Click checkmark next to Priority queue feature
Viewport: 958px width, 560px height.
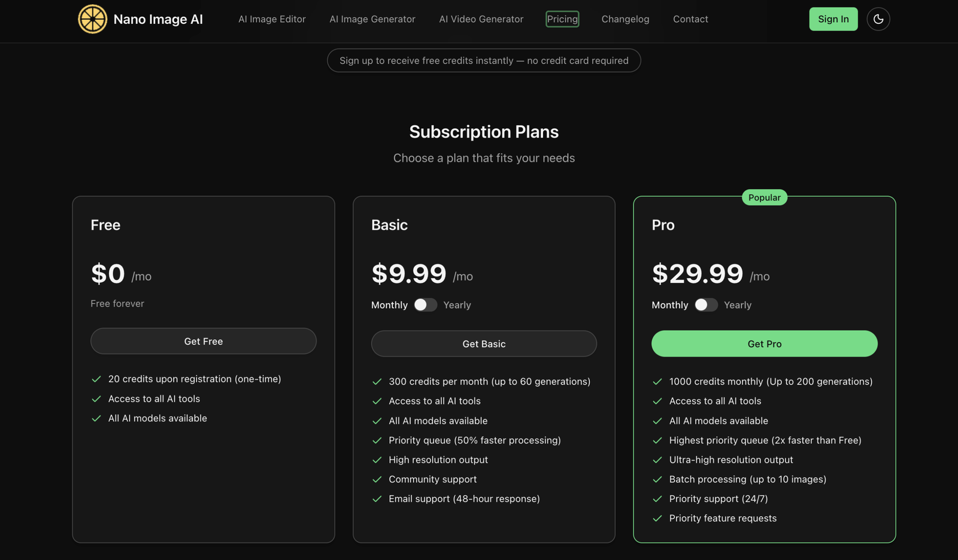pos(377,440)
